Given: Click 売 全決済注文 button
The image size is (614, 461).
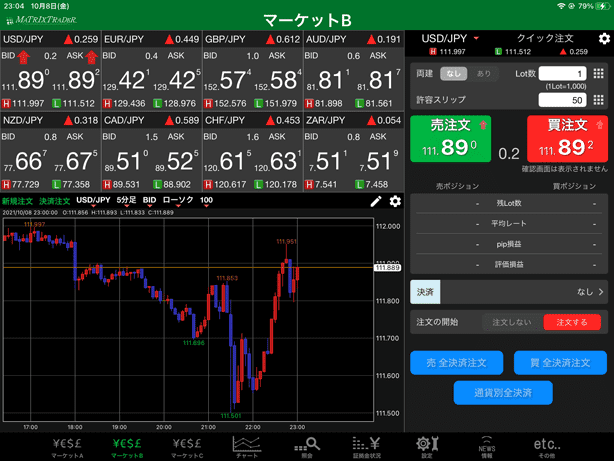Looking at the screenshot, I should point(457,363).
